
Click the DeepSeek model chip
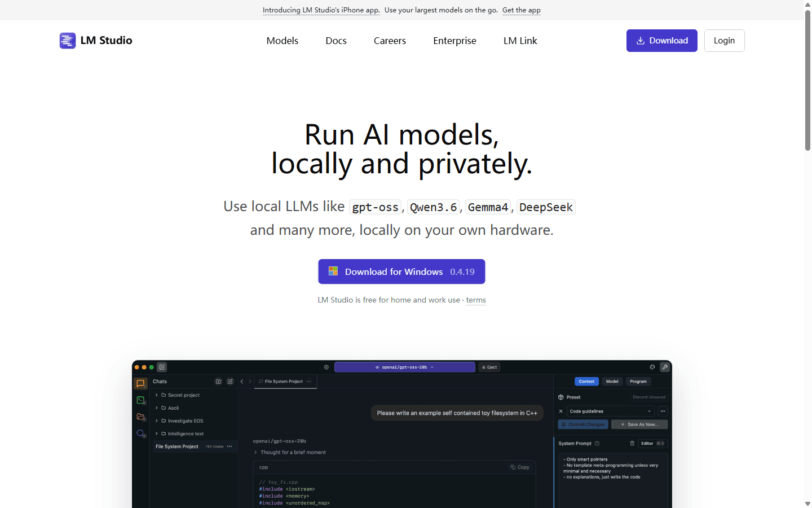pos(546,207)
